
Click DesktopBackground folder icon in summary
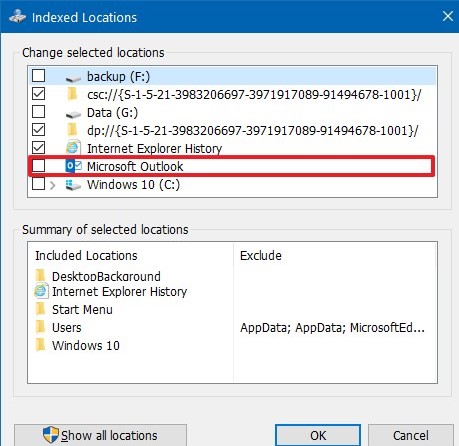[x=40, y=275]
